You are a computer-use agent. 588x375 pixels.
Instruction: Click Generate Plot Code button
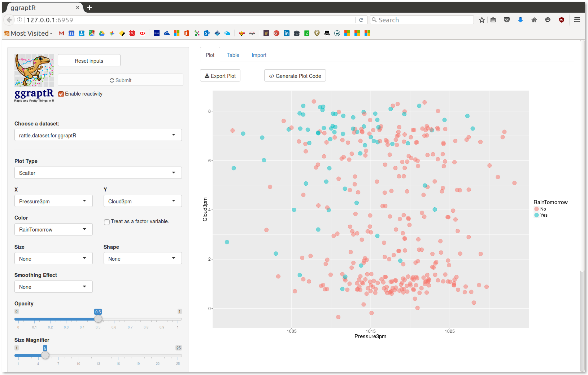(295, 76)
